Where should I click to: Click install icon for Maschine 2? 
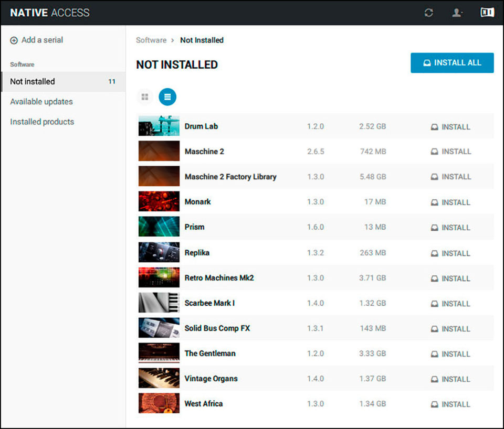pyautogui.click(x=435, y=152)
